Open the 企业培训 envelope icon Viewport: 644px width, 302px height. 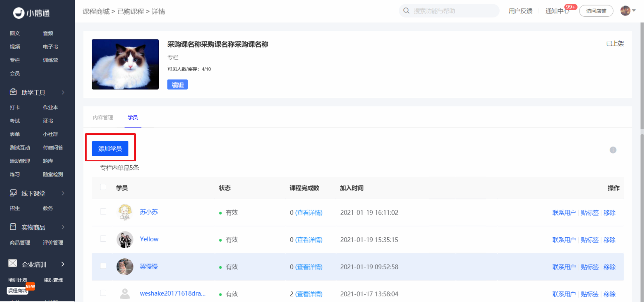coord(13,263)
